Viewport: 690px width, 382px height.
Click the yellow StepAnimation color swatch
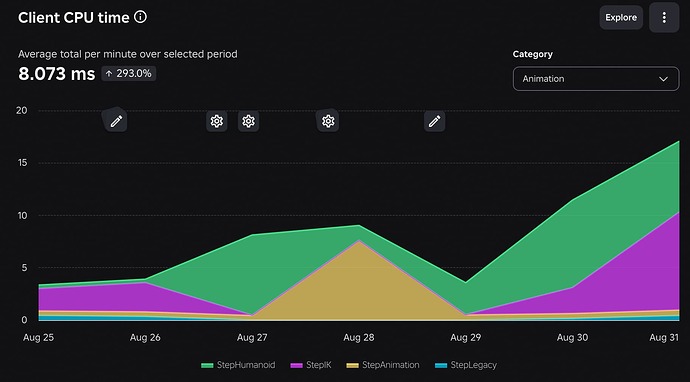pos(352,365)
